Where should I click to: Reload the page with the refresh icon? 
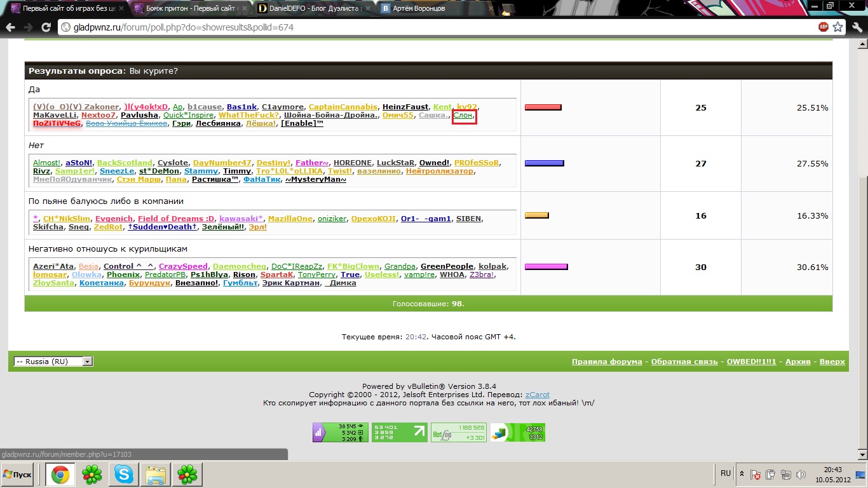[46, 27]
